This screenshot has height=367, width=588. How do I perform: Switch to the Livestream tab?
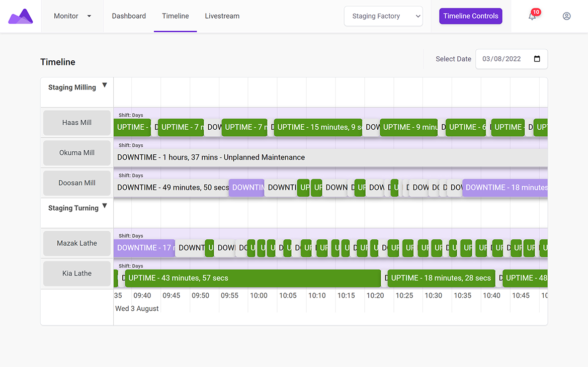[x=222, y=16]
